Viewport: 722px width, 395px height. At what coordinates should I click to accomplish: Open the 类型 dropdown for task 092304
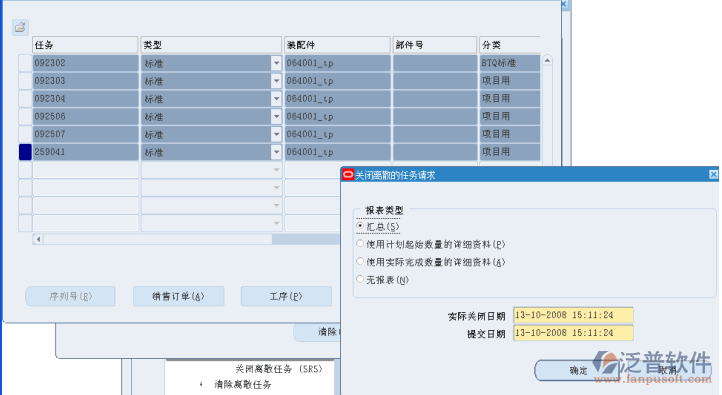pyautogui.click(x=276, y=99)
